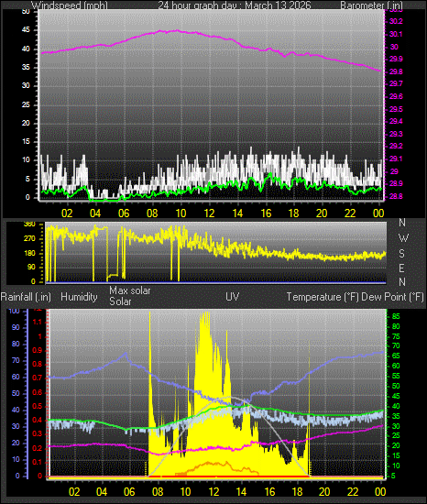The image size is (427, 504).
Task: Select the '35' value on the windspeed axis
Action: 26,68
